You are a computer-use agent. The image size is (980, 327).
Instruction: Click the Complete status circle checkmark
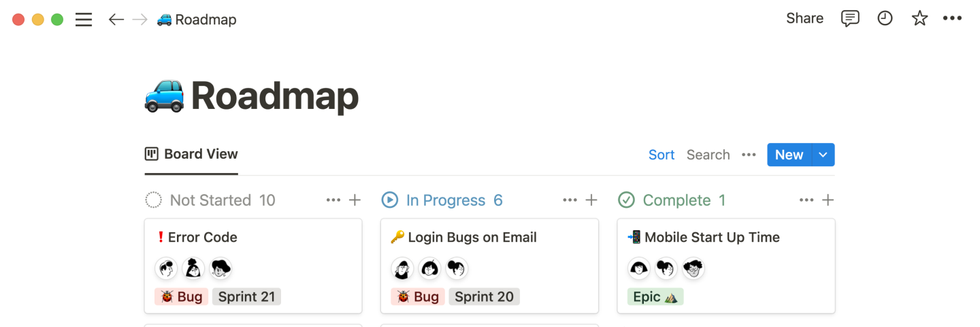point(626,200)
